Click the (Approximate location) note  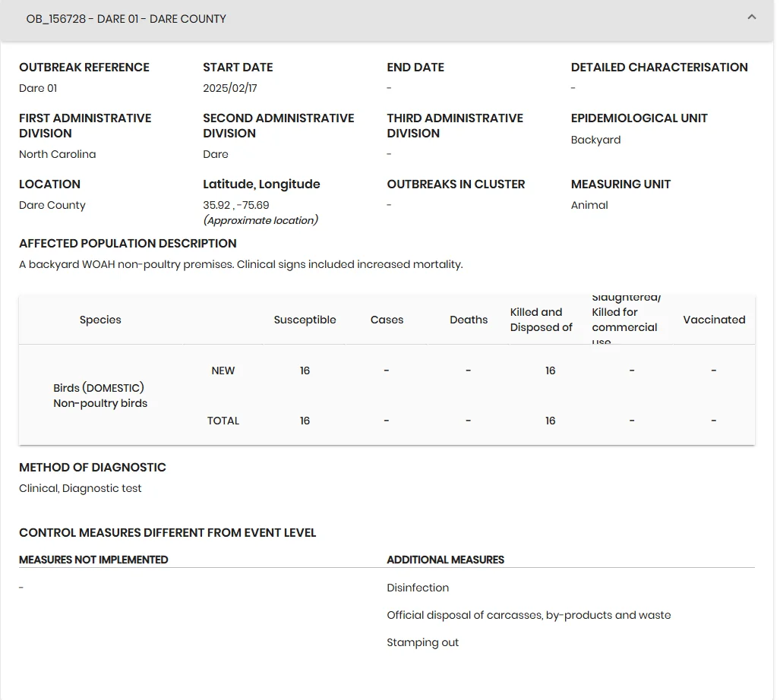point(261,220)
